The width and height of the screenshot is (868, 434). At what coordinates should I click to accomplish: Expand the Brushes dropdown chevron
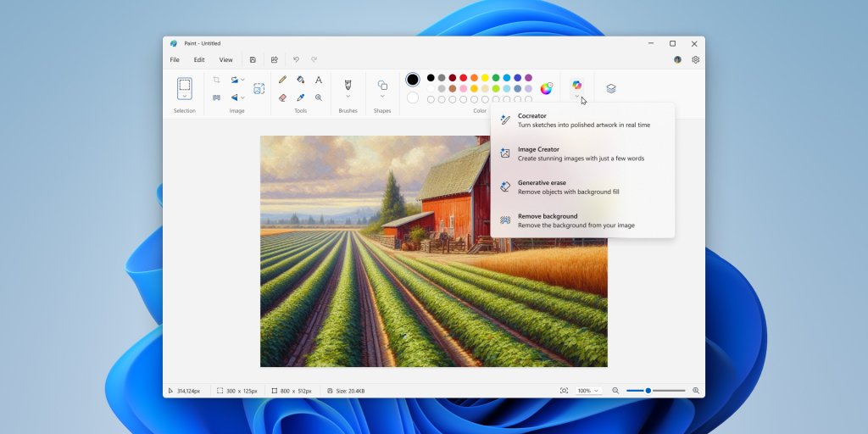click(x=348, y=97)
